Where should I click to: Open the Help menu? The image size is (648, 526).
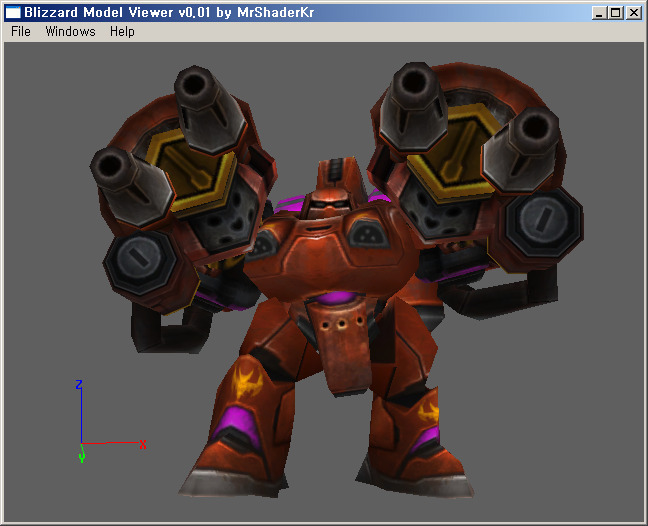(x=122, y=31)
